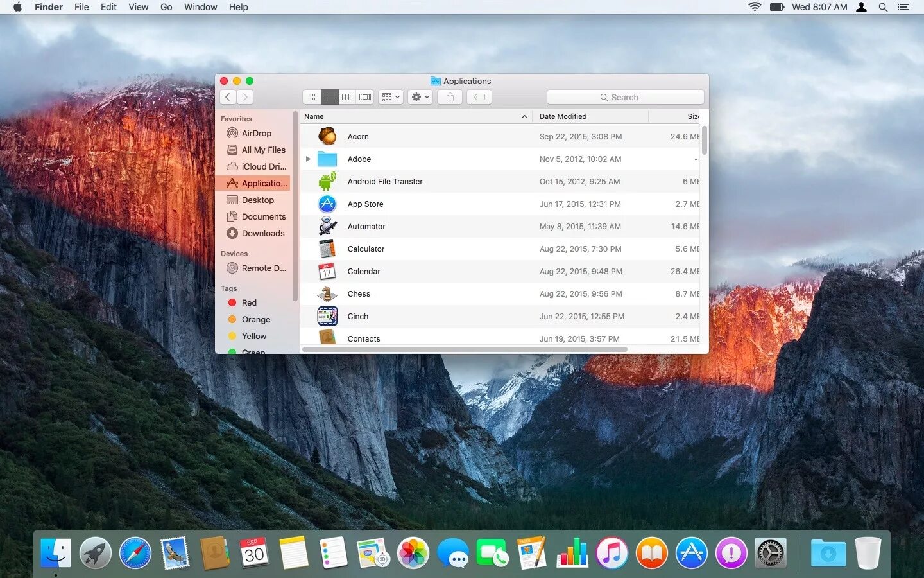The height and width of the screenshot is (578, 924).
Task: Open the File menu
Action: click(x=81, y=7)
